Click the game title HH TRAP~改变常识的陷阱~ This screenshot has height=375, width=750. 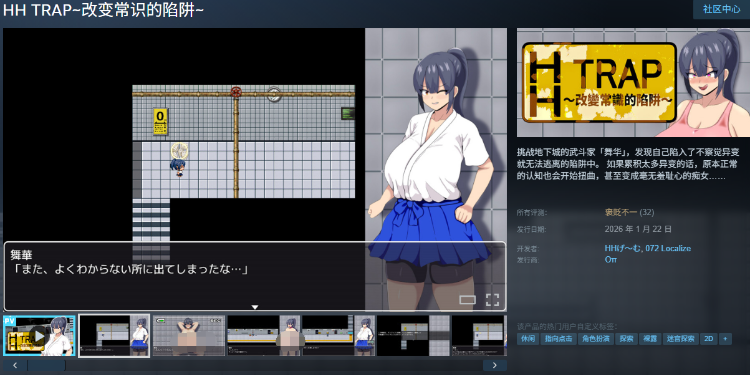click(104, 11)
